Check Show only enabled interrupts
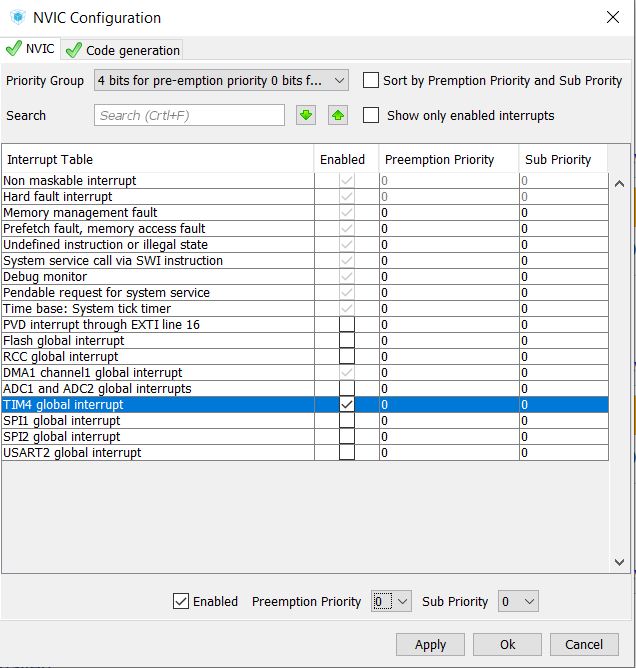 (x=371, y=115)
